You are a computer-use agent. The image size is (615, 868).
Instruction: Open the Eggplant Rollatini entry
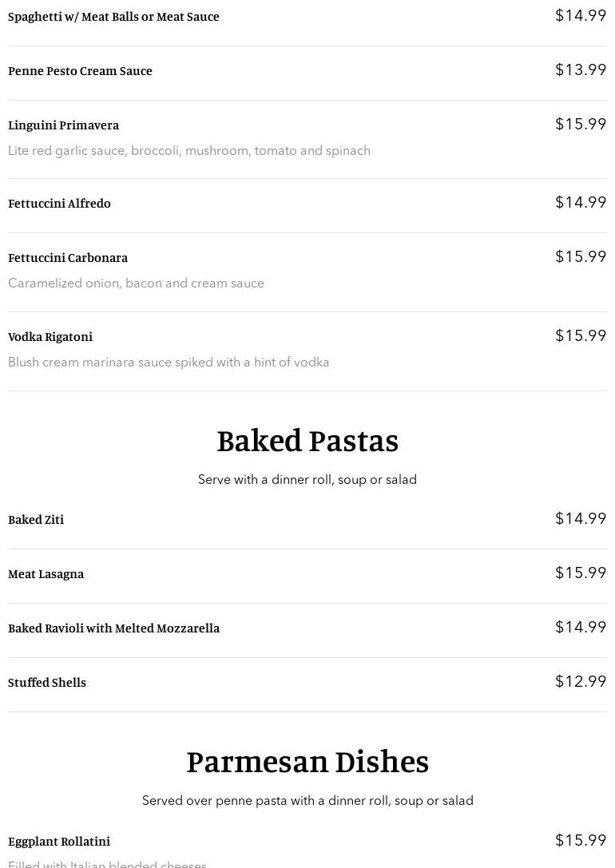[x=58, y=842]
